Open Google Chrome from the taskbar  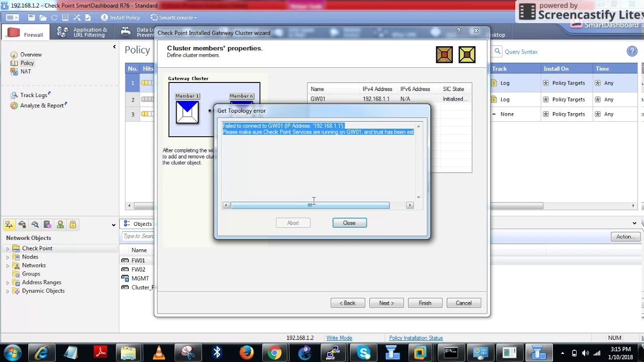click(x=275, y=353)
